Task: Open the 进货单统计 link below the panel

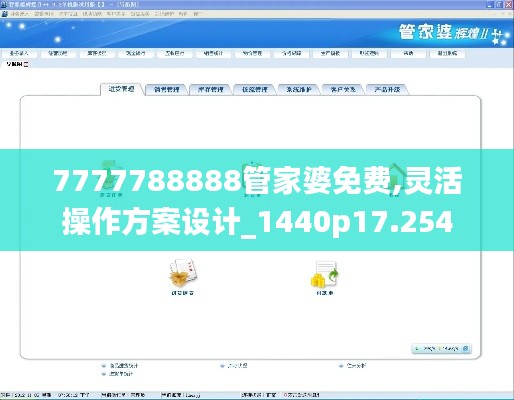Action: tap(121, 374)
